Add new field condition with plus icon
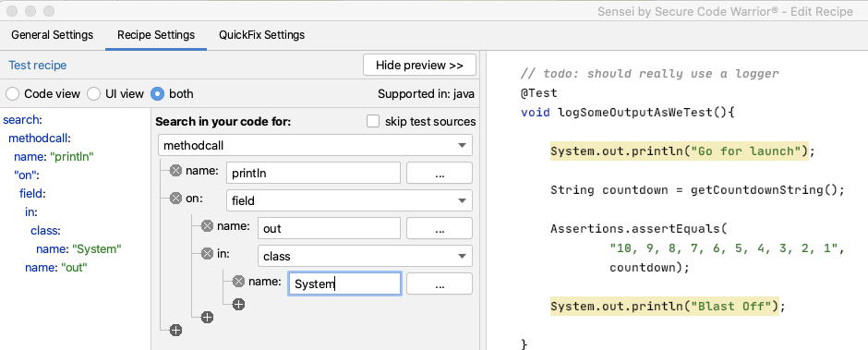This screenshot has height=350, width=868. click(x=207, y=317)
